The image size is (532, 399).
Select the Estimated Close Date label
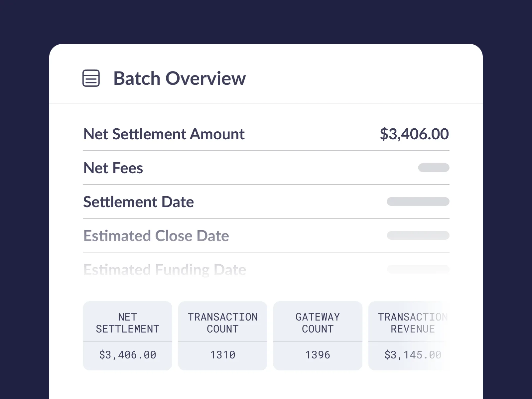point(156,236)
